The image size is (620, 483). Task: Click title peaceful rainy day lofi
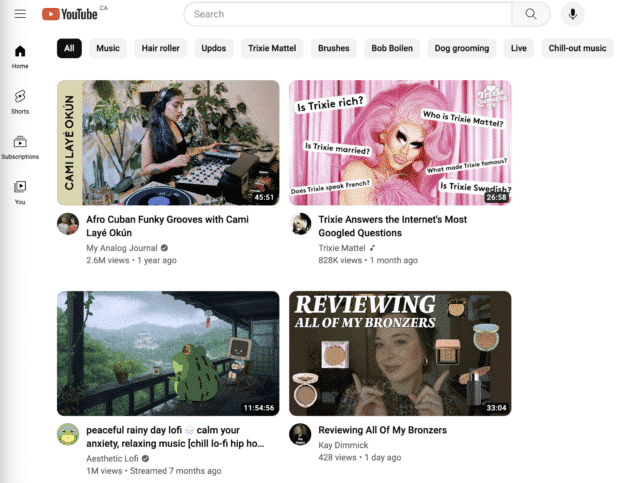pos(175,437)
